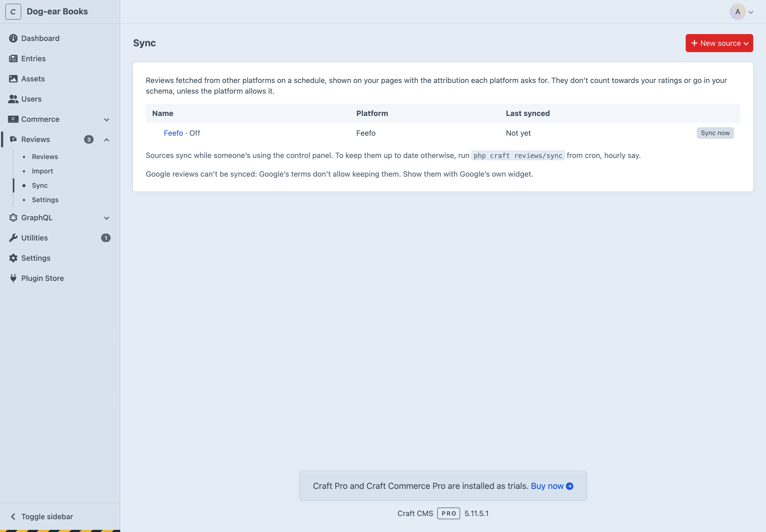Click the version number 5.11.5.1
Viewport: 766px width, 532px height.
pyautogui.click(x=476, y=513)
